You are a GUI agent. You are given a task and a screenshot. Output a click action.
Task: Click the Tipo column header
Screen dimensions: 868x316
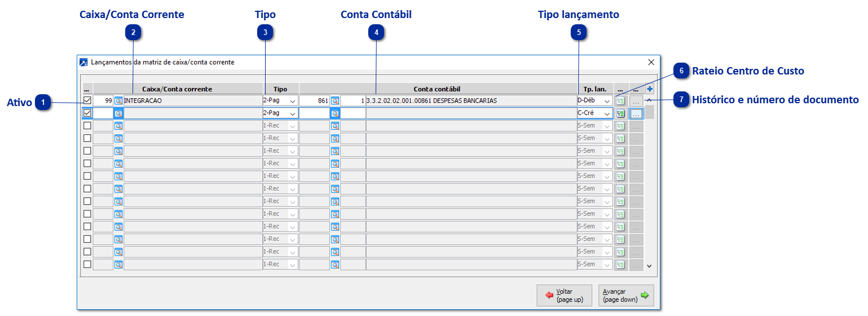pos(280,89)
